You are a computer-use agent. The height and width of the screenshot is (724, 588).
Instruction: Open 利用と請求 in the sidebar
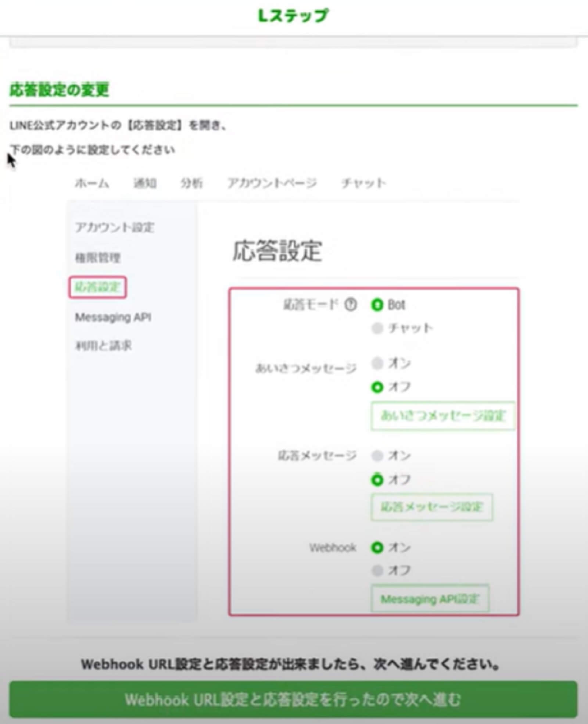[x=103, y=345]
